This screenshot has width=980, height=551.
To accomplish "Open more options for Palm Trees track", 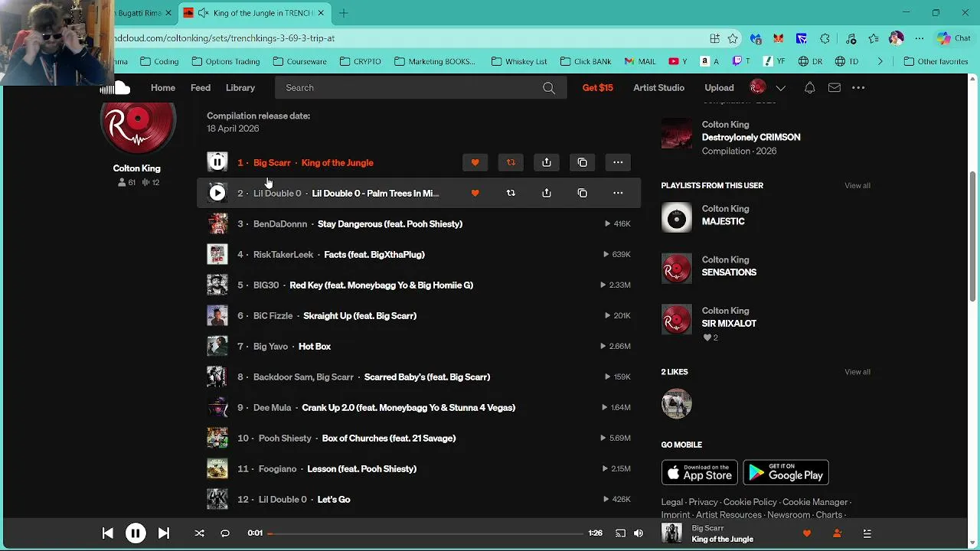I will click(618, 193).
